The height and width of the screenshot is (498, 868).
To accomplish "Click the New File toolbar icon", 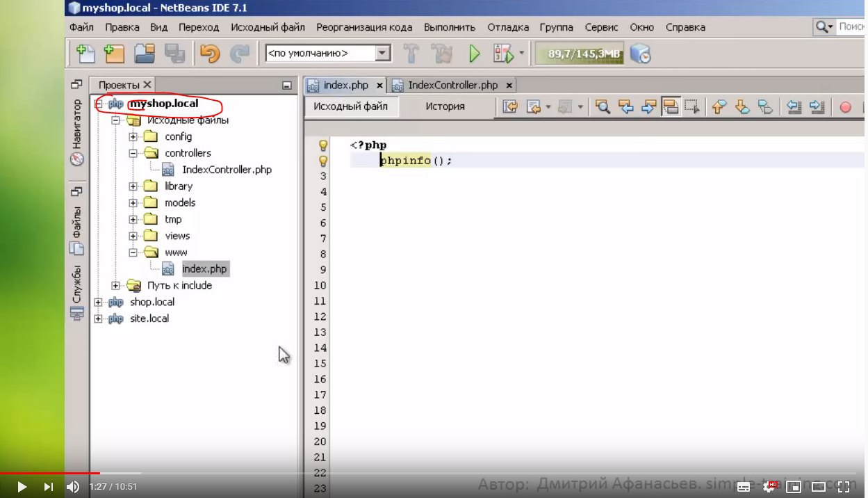I will pyautogui.click(x=86, y=54).
